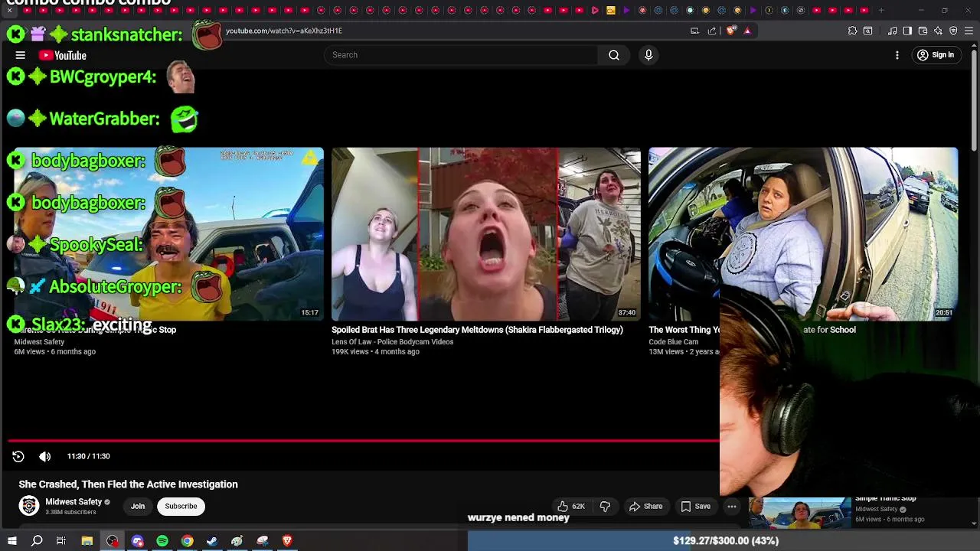
Task: Subscribe to the Midwest Safety channel
Action: 181,506
